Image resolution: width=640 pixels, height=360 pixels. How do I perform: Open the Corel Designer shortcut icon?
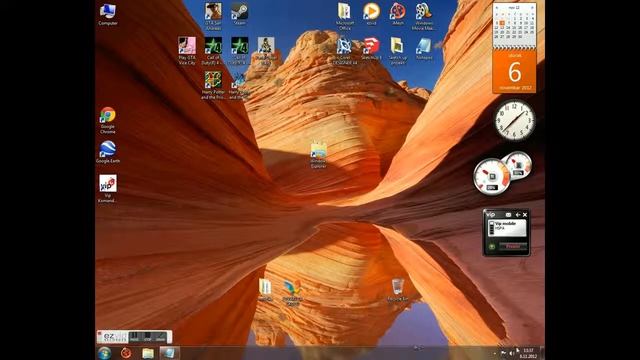(344, 51)
